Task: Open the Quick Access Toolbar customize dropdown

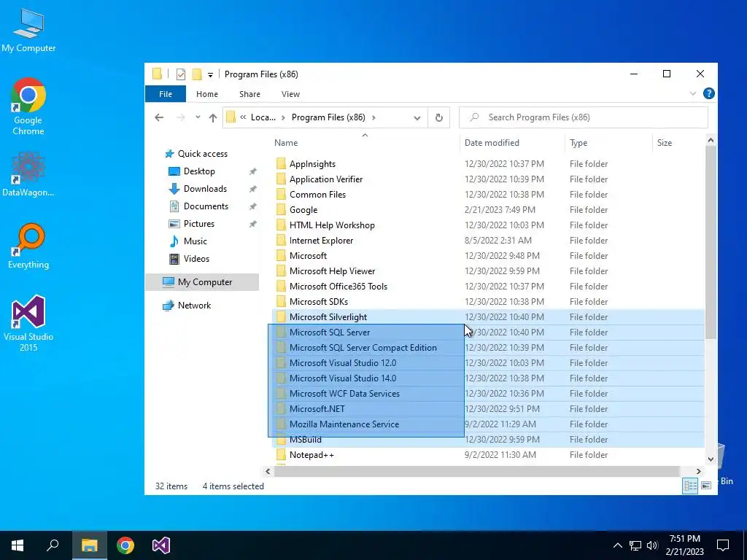Action: click(210, 75)
